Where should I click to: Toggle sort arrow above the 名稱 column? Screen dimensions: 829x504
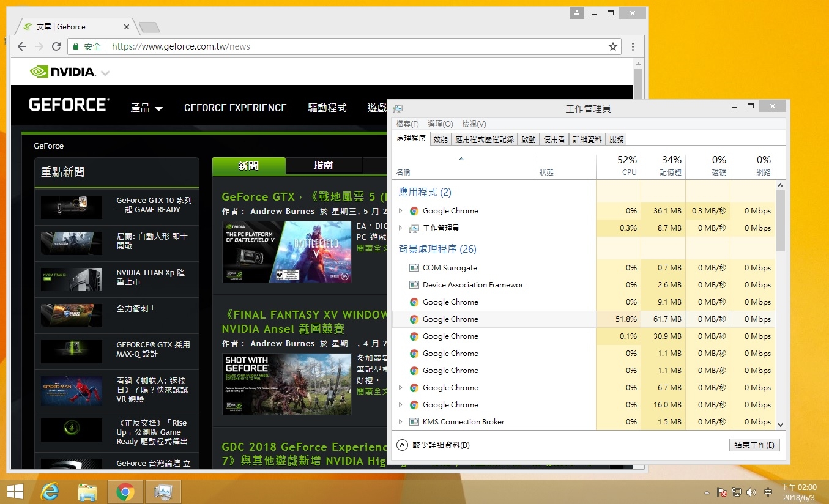tap(461, 159)
